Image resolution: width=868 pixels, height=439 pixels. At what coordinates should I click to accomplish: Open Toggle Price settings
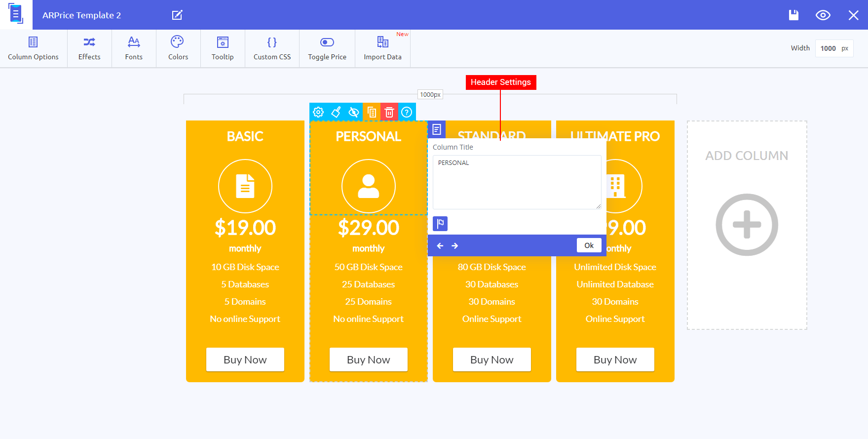tap(327, 48)
